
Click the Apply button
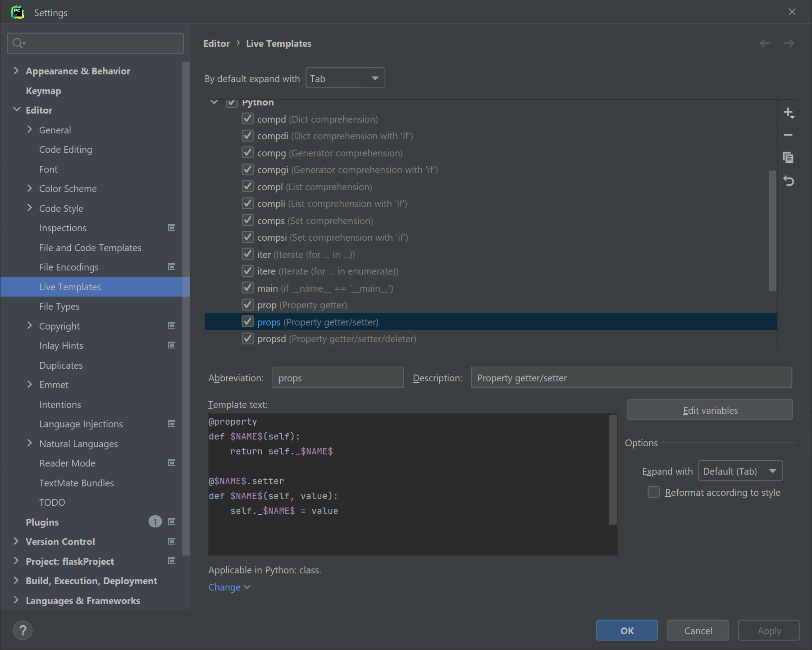tap(769, 630)
